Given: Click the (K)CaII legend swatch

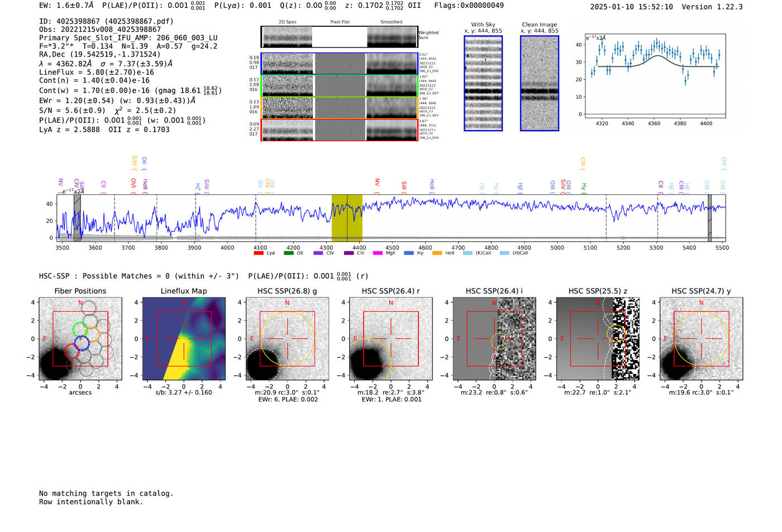Looking at the screenshot, I should coord(468,253).
